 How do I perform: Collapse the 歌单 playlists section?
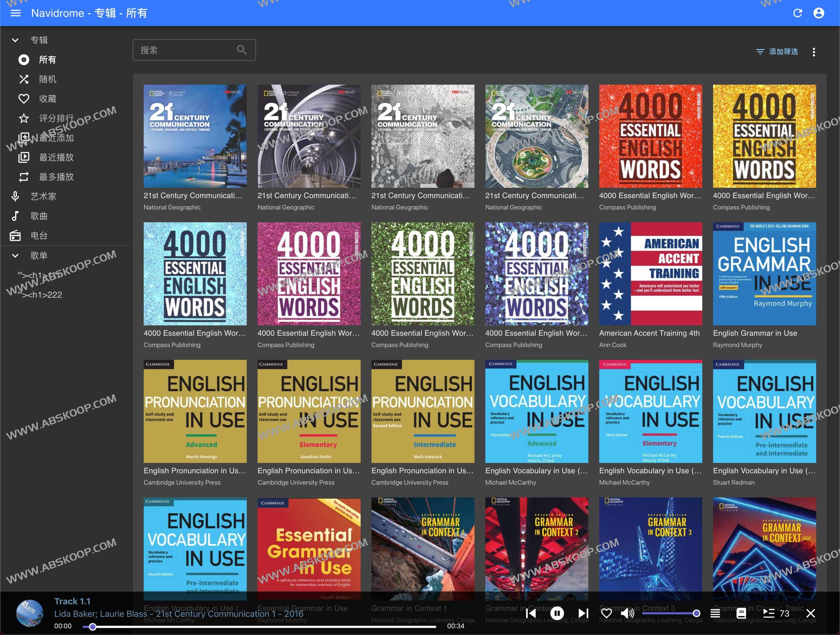(15, 255)
